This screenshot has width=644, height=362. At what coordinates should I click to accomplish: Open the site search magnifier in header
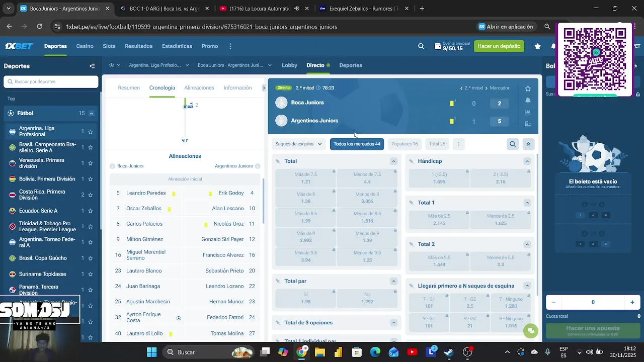tap(421, 46)
